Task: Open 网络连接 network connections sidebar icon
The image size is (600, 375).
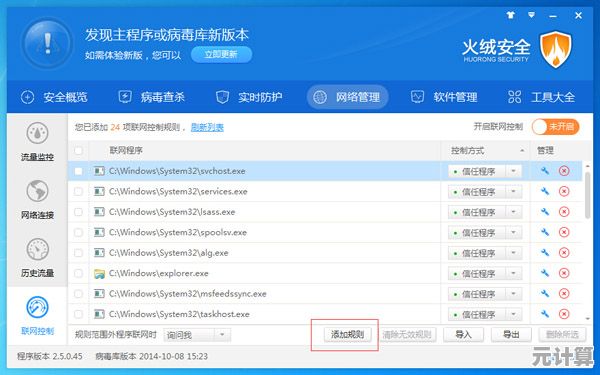Action: (37, 191)
